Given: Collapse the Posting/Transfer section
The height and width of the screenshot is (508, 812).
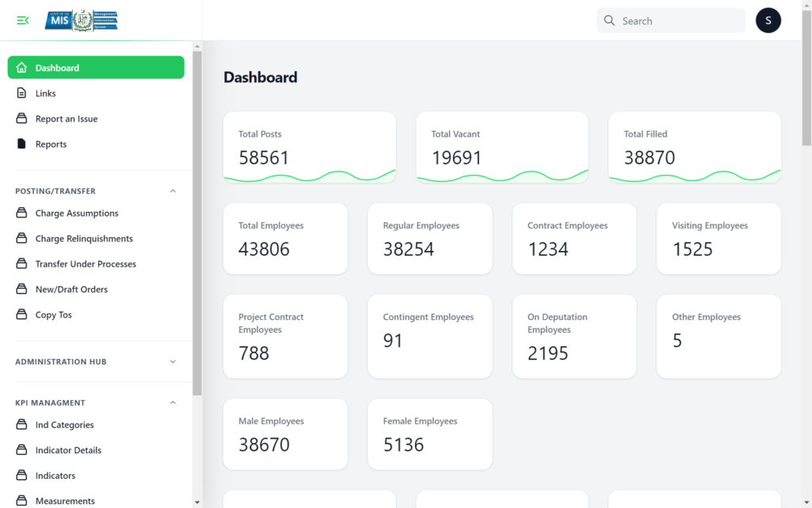Looking at the screenshot, I should 173,191.
